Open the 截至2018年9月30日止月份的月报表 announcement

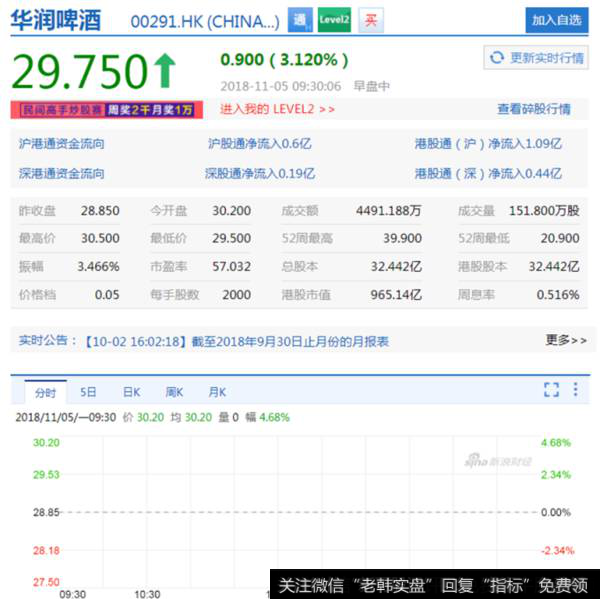pos(290,341)
